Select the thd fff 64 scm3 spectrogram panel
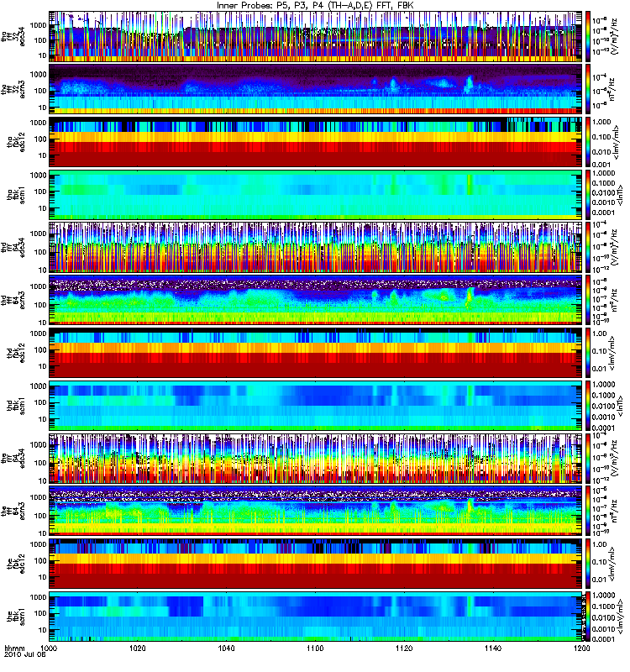 315,300
